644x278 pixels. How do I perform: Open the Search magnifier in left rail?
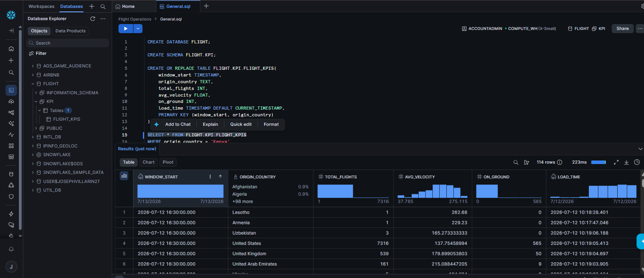11,73
